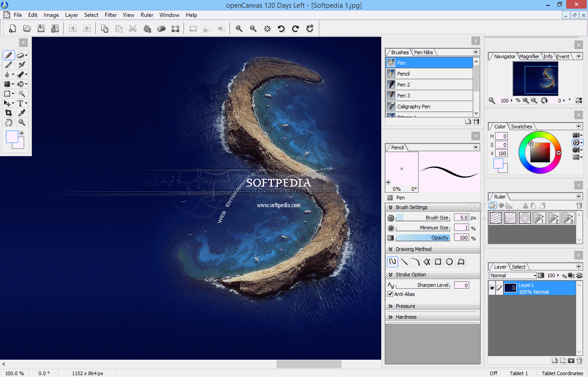
Task: Create a new canvas from toolbar
Action: coord(13,29)
